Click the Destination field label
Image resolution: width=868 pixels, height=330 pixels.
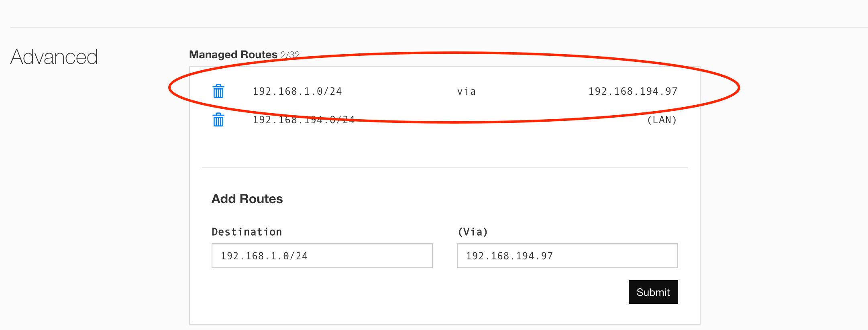[x=247, y=232]
